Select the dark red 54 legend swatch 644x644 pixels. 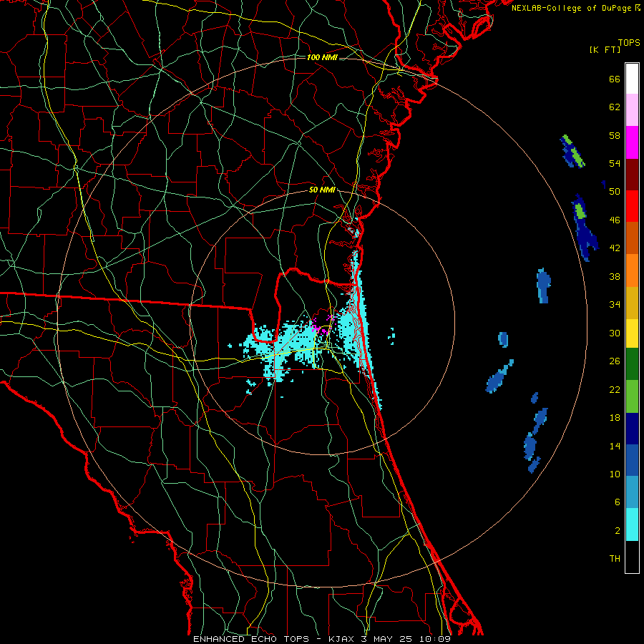click(632, 175)
